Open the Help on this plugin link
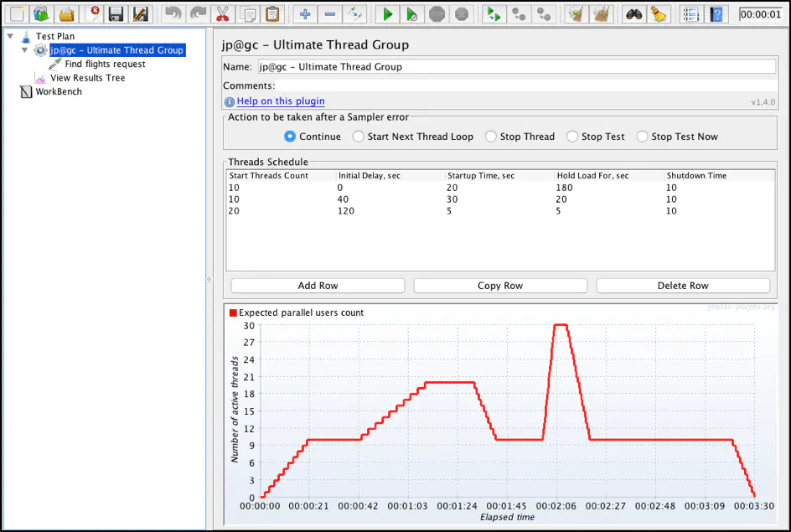 tap(281, 101)
